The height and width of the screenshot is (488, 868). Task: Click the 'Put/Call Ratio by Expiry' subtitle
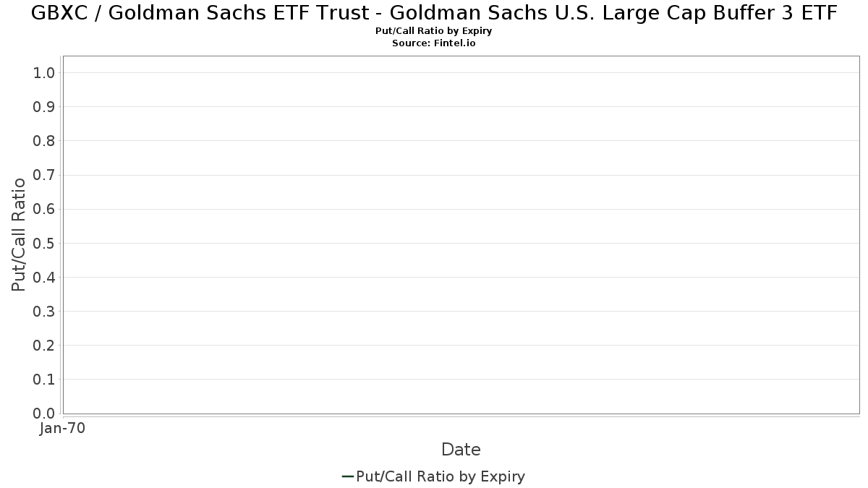(434, 31)
